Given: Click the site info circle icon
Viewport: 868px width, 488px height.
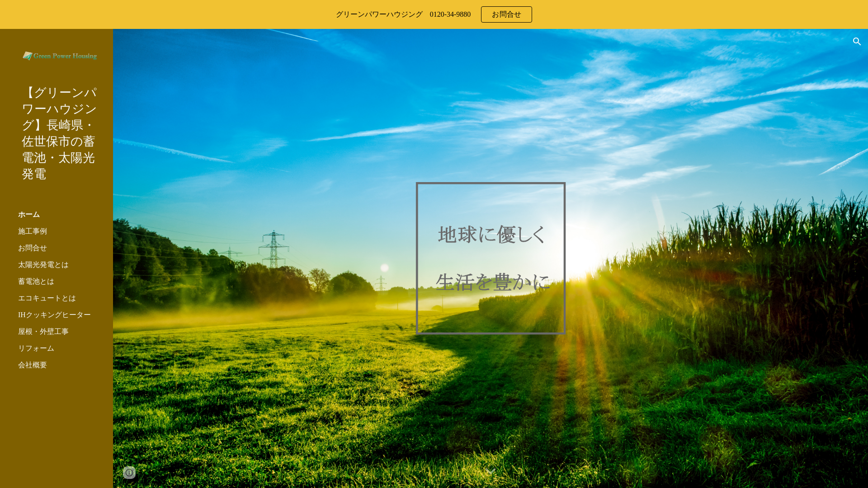Looking at the screenshot, I should coord(129,472).
